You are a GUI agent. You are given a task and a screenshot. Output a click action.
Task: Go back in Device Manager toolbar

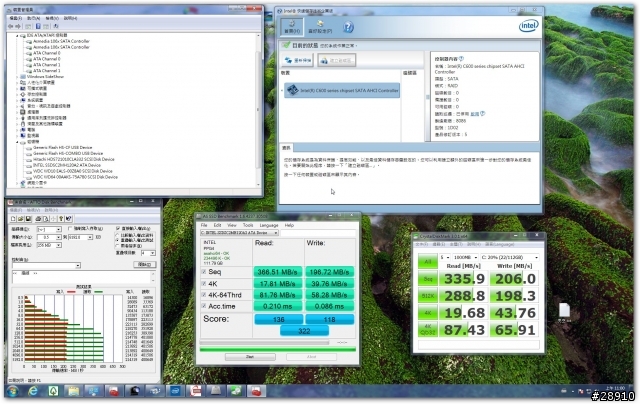click(x=11, y=27)
